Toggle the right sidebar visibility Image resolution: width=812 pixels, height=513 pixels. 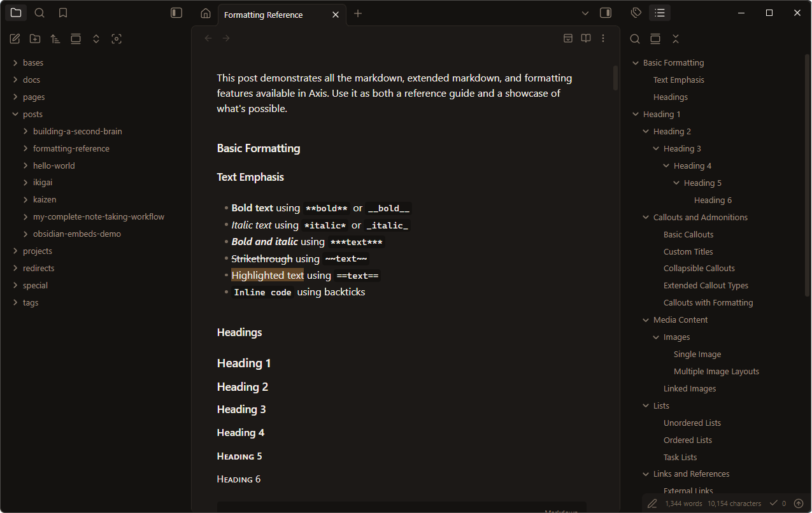click(606, 13)
